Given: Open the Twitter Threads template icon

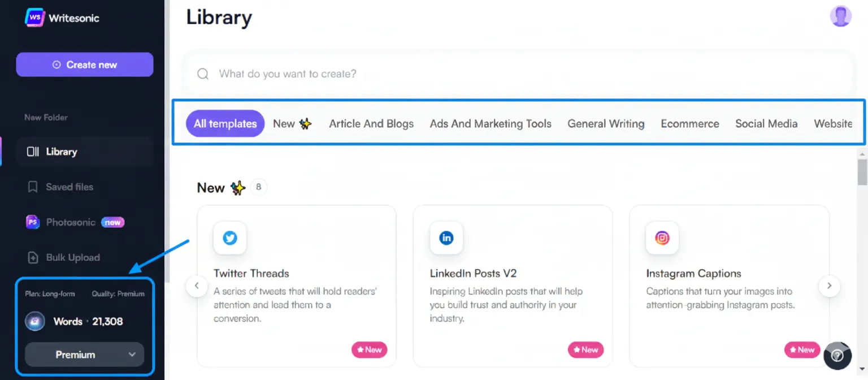Looking at the screenshot, I should tap(230, 238).
